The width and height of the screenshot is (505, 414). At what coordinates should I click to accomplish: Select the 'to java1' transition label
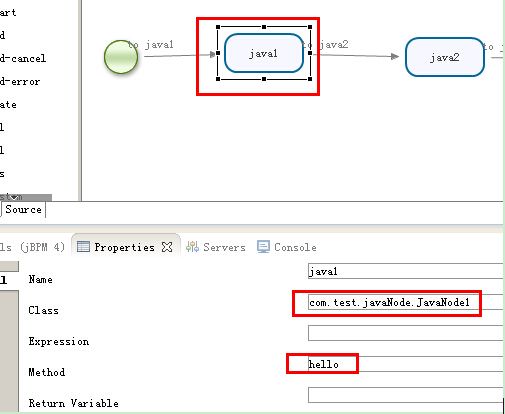(x=151, y=44)
